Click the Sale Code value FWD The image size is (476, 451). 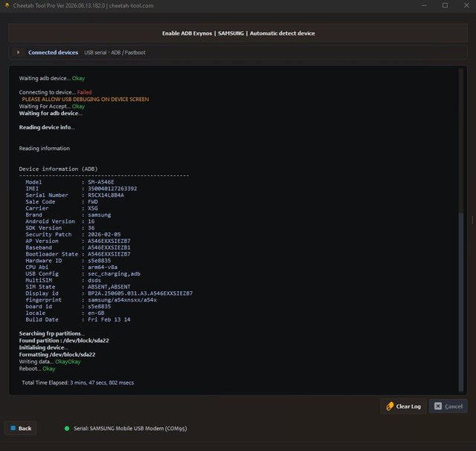pos(93,201)
